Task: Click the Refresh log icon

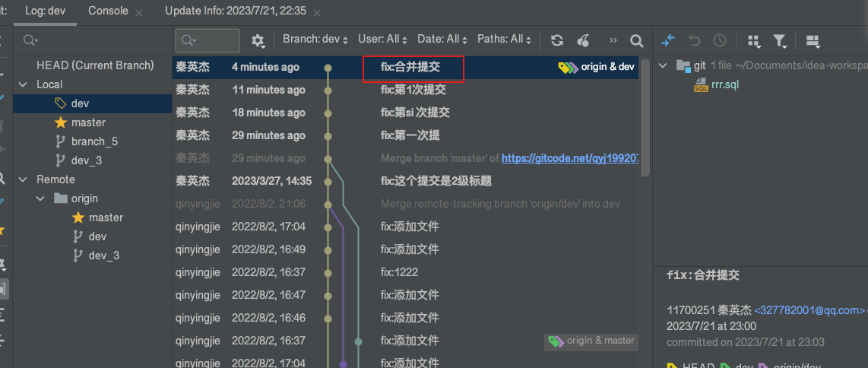Action: click(x=557, y=40)
